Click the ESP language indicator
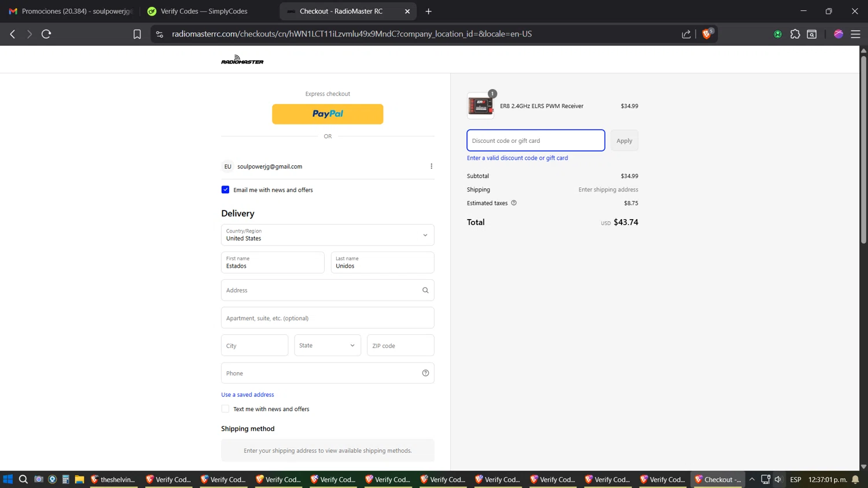Viewport: 868px width, 488px height. 796,479
